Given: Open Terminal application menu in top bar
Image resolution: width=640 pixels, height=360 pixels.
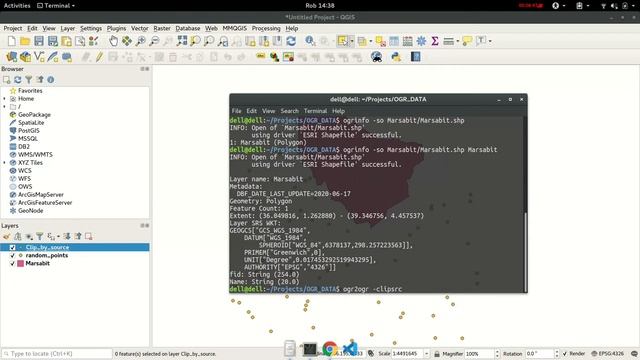Looking at the screenshot, I should coord(56,6).
